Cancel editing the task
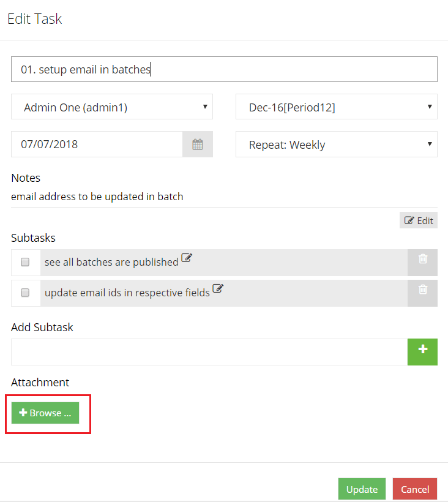This screenshot has height=502, width=448. click(x=415, y=489)
